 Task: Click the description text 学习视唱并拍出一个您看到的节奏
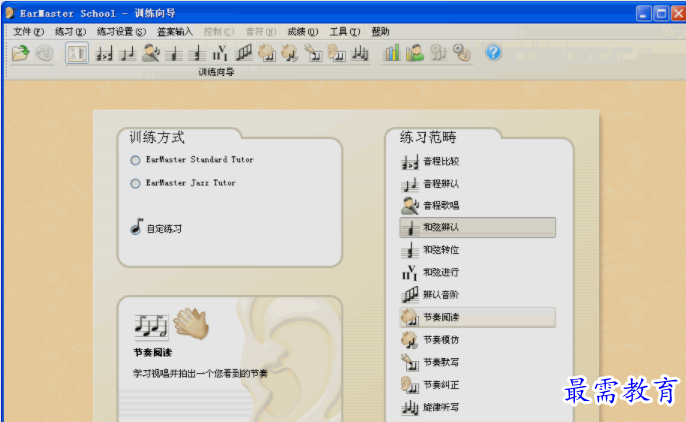[200, 373]
